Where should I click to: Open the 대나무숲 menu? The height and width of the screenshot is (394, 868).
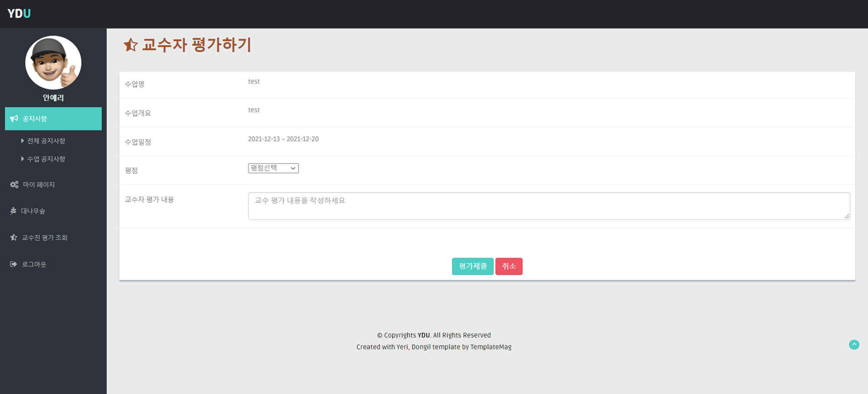(x=33, y=211)
